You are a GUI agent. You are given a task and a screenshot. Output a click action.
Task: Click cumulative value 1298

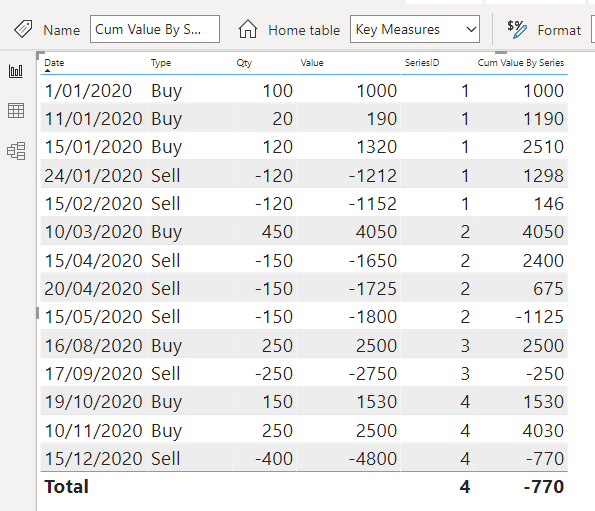(544, 176)
